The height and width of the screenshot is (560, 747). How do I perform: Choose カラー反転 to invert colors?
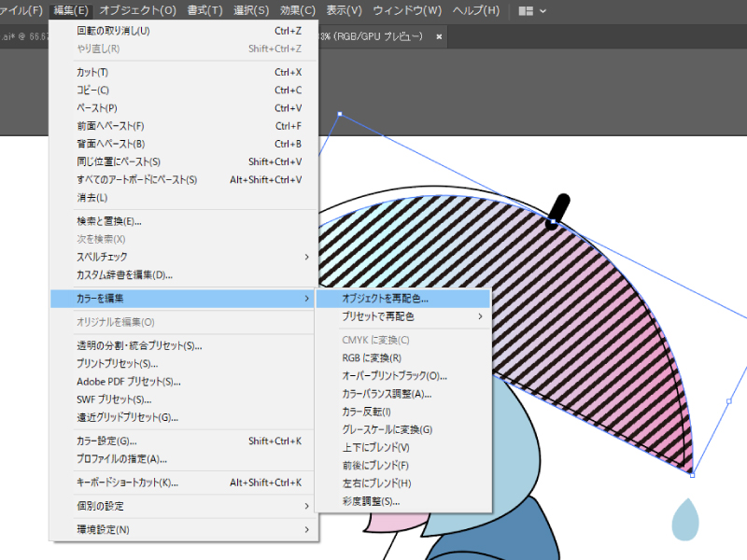[x=366, y=412]
